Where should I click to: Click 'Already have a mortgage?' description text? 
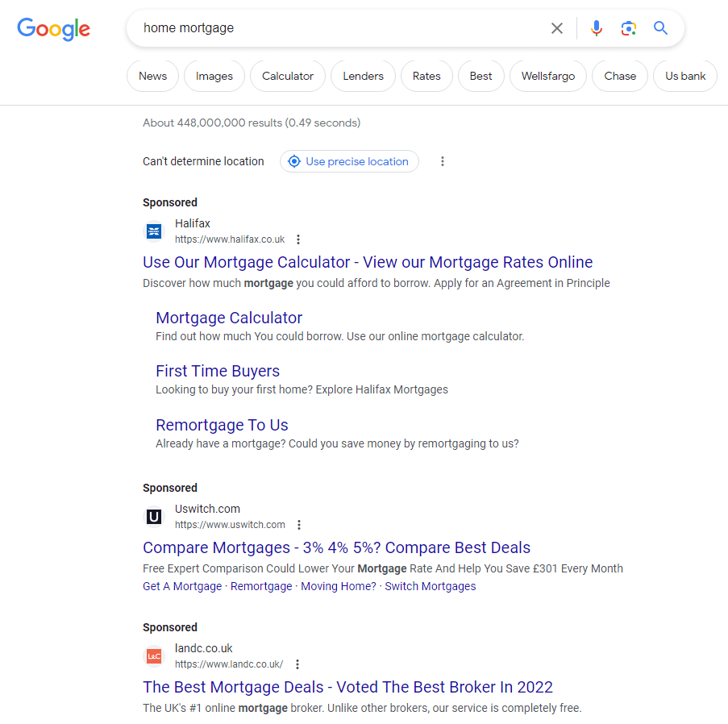click(337, 444)
